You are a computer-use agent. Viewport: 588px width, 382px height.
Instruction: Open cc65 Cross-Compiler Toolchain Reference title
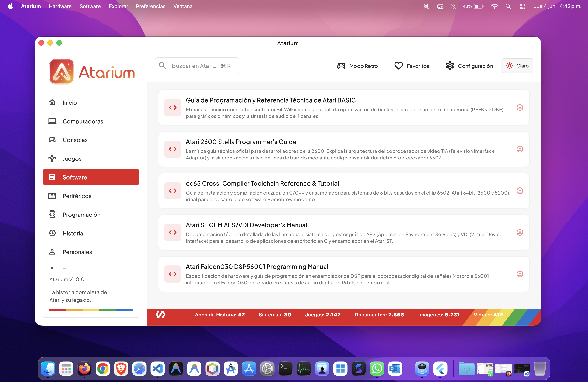coord(262,183)
